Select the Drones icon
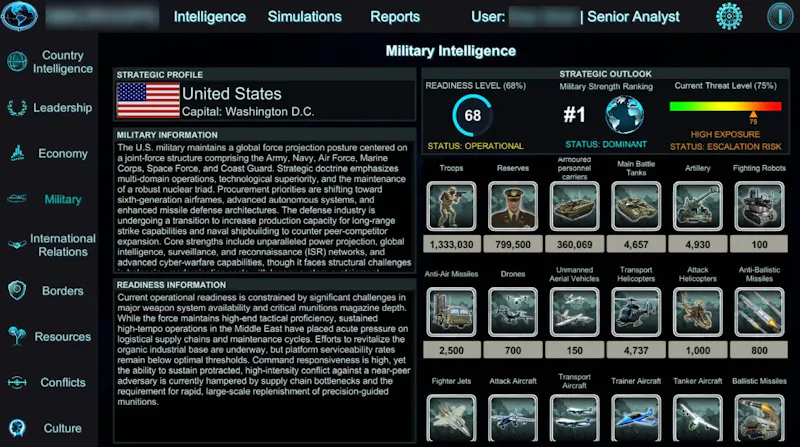This screenshot has width=800, height=447. (x=513, y=312)
